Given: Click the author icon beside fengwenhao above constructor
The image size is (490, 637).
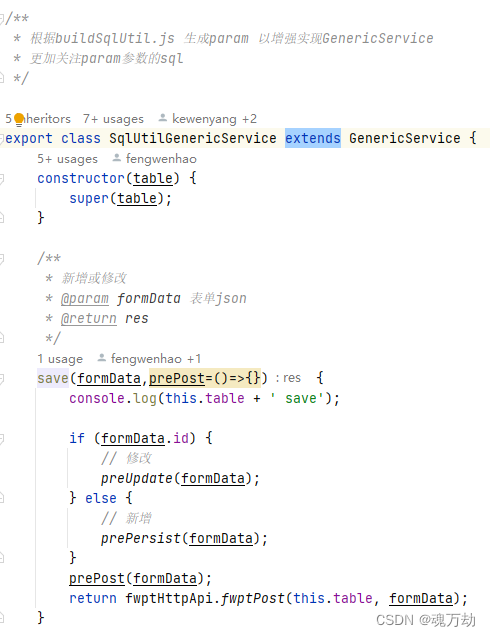Looking at the screenshot, I should 117,158.
